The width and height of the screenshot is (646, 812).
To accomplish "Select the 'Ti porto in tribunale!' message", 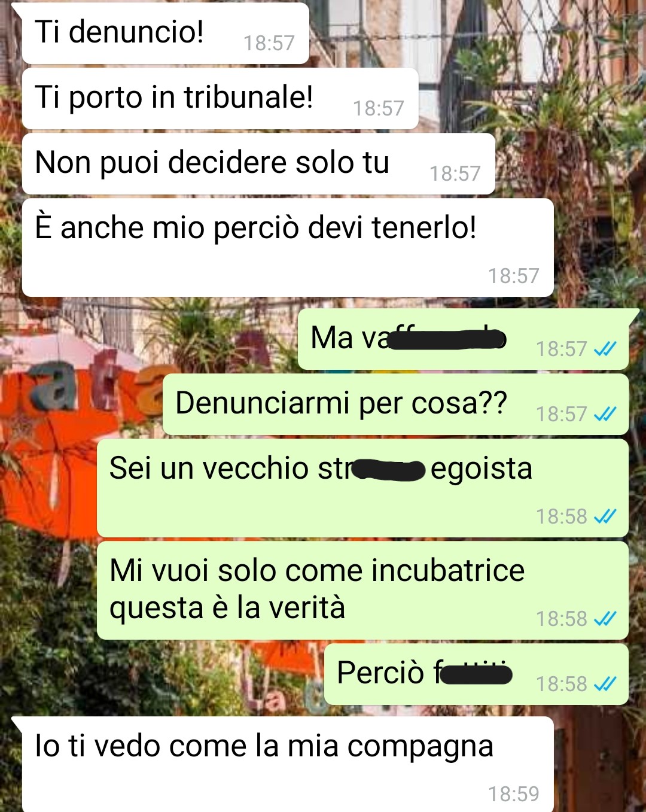I will [220, 99].
